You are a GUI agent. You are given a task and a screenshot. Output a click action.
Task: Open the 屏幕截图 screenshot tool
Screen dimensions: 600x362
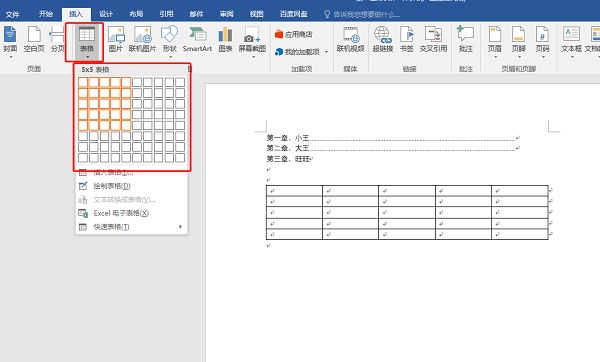tap(252, 41)
